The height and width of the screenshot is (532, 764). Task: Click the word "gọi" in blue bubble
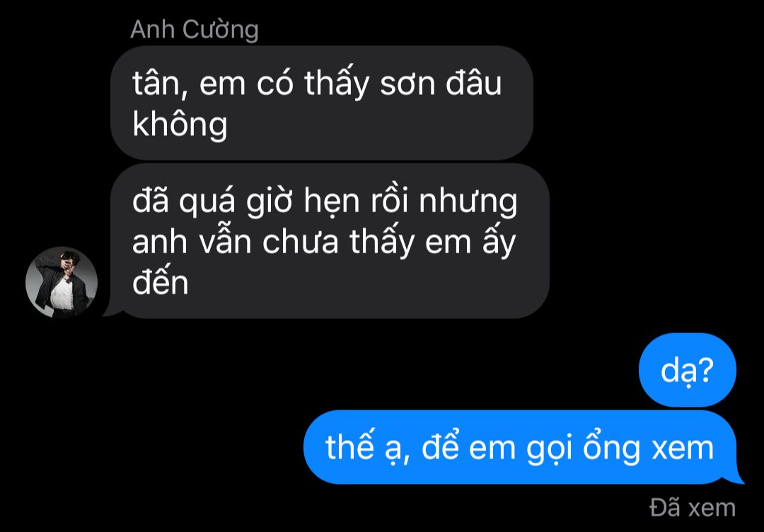click(x=549, y=449)
